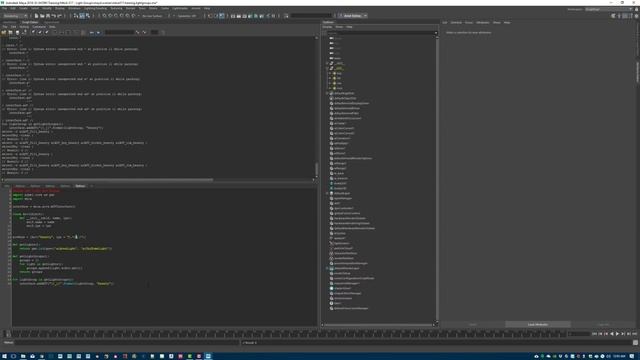
Task: Open the main File menu
Action: (x=5, y=8)
